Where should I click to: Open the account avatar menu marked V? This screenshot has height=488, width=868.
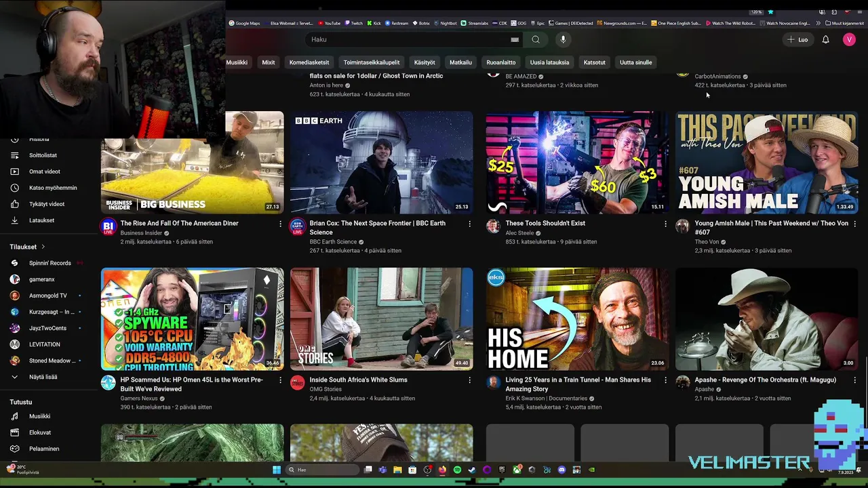point(849,39)
